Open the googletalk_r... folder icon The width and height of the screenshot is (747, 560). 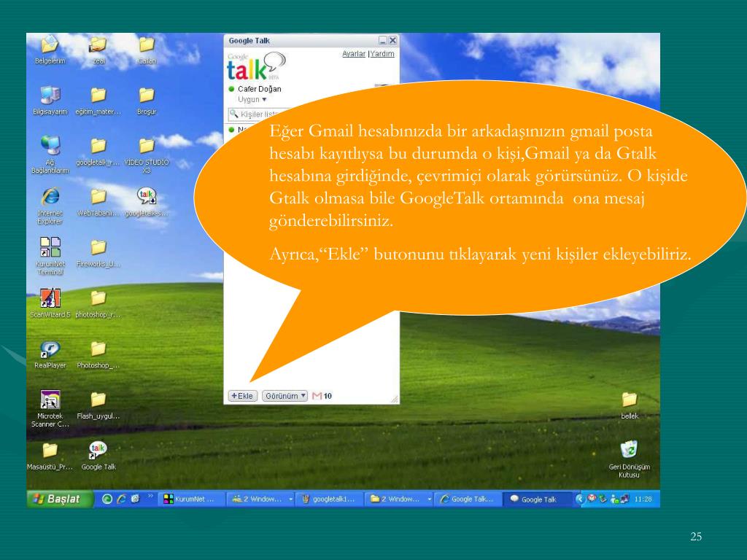(98, 151)
